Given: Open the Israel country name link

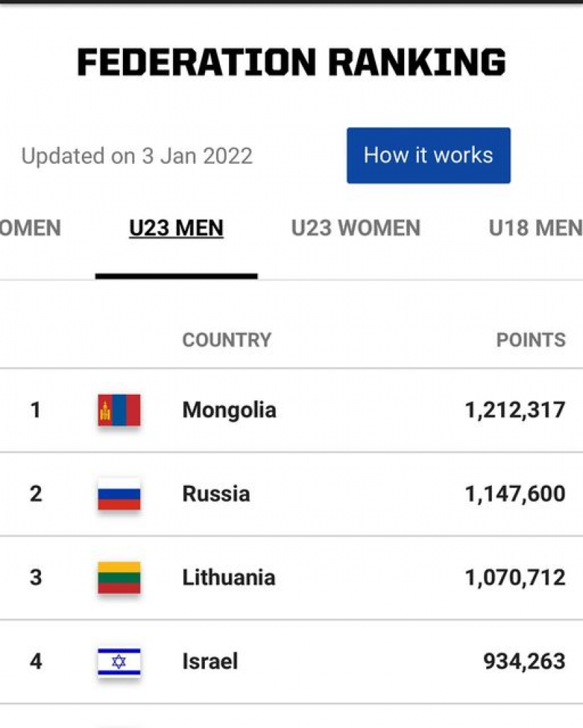Looking at the screenshot, I should click(210, 662).
